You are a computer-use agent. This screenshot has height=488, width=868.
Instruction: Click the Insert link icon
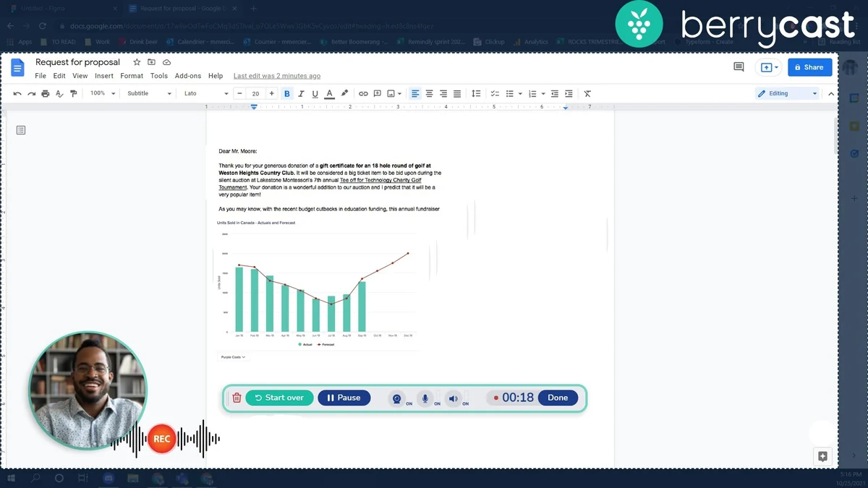[363, 93]
